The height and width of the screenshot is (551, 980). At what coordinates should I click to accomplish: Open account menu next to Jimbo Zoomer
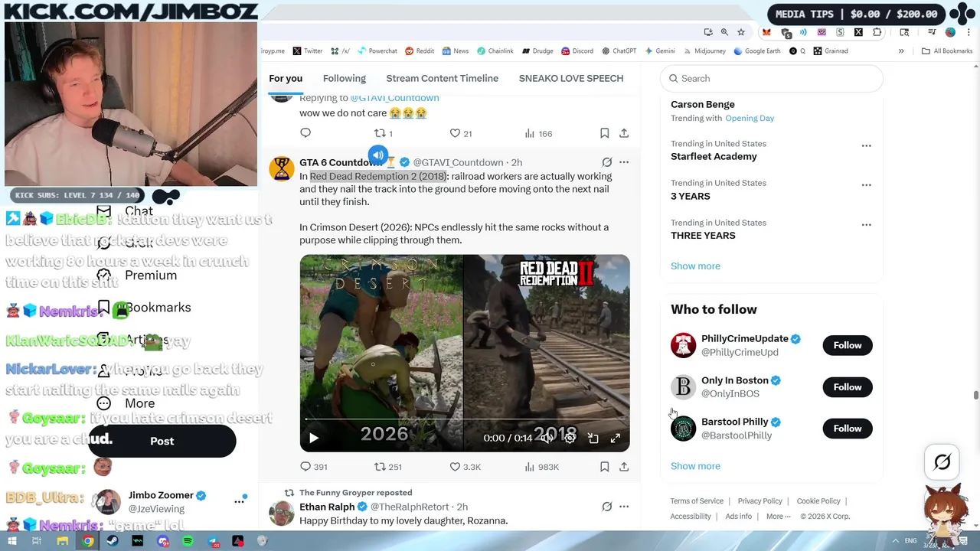(239, 501)
